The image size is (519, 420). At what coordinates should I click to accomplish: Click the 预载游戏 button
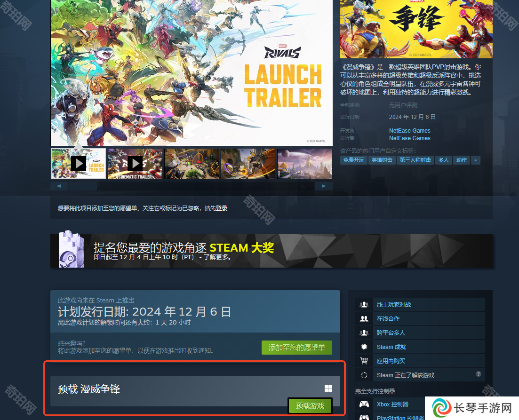coord(310,406)
